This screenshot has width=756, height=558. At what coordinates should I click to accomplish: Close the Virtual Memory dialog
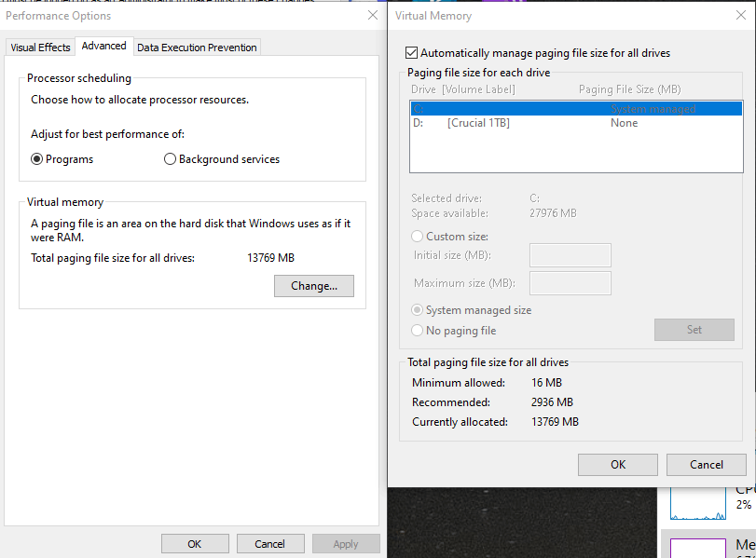(x=741, y=16)
